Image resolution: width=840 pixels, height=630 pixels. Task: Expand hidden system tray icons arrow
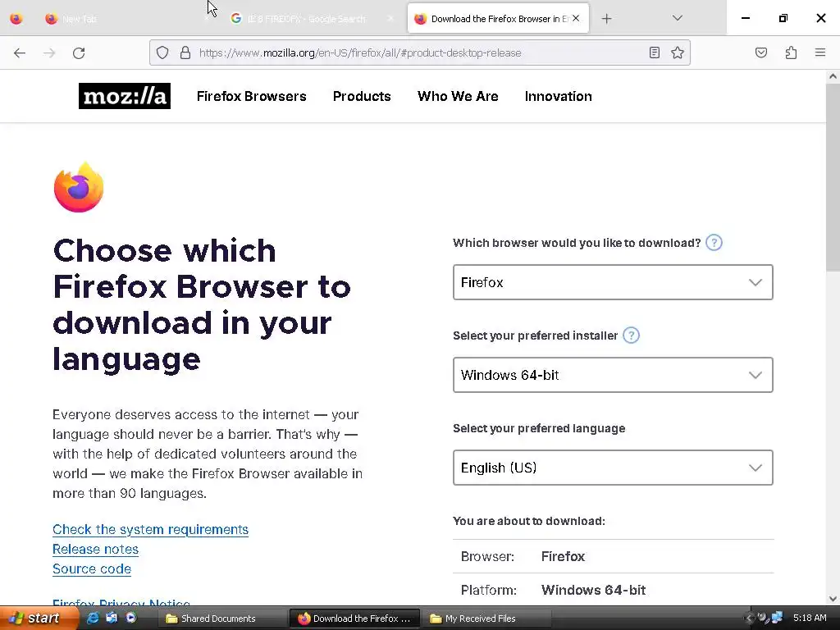[x=749, y=619]
